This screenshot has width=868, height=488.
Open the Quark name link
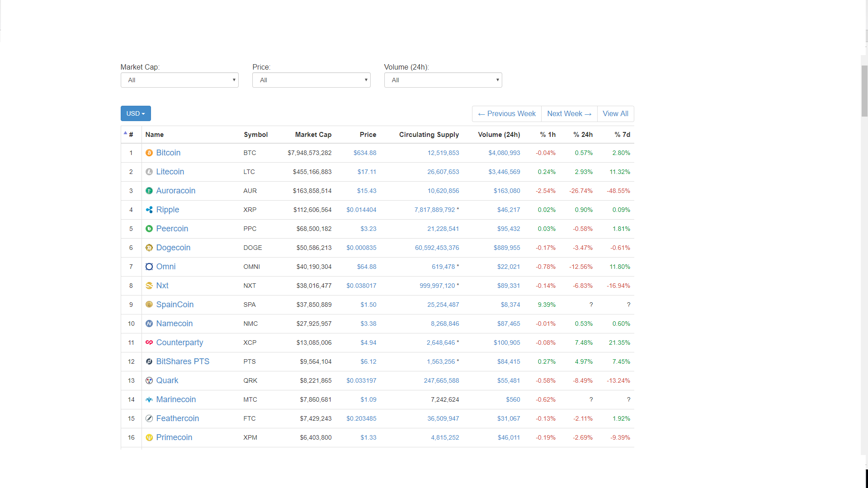[x=167, y=380]
